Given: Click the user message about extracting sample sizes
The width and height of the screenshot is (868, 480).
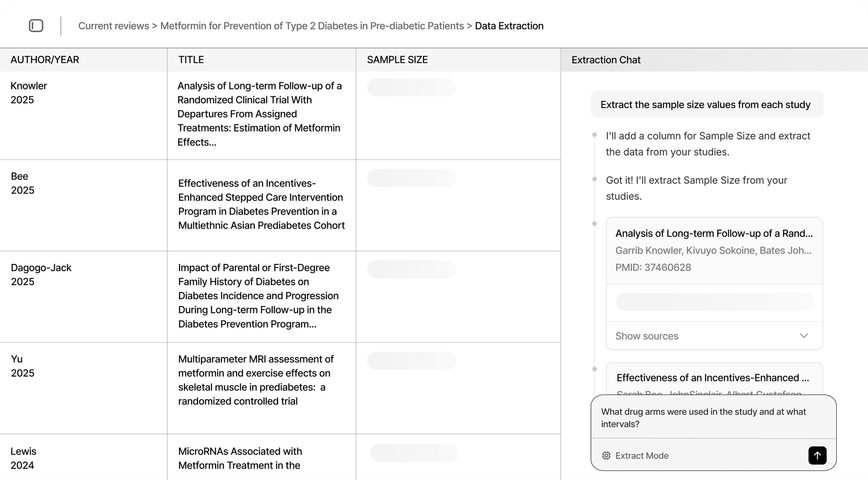Looking at the screenshot, I should click(x=705, y=104).
